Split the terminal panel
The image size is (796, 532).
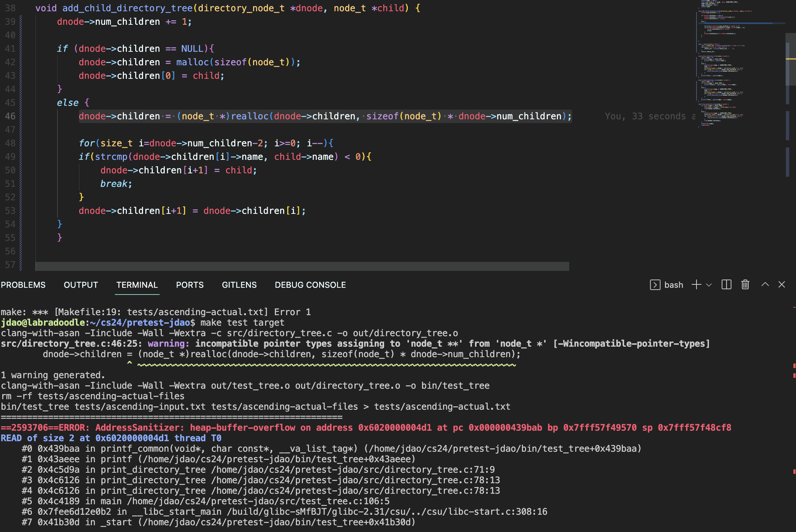tap(726, 285)
